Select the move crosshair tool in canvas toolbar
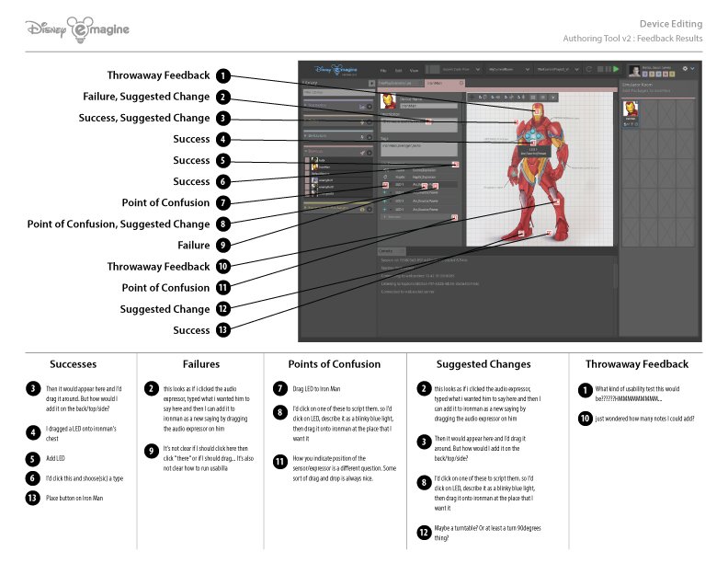 pos(472,98)
